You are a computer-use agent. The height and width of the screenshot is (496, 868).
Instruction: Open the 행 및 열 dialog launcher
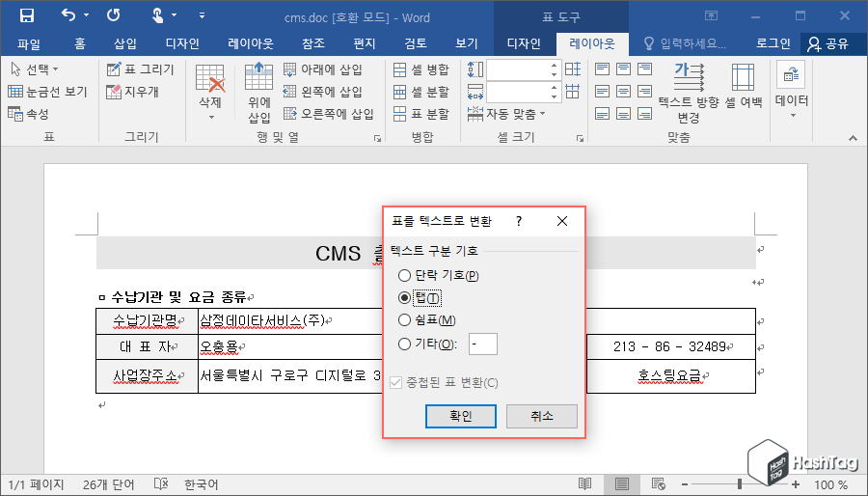tap(377, 138)
